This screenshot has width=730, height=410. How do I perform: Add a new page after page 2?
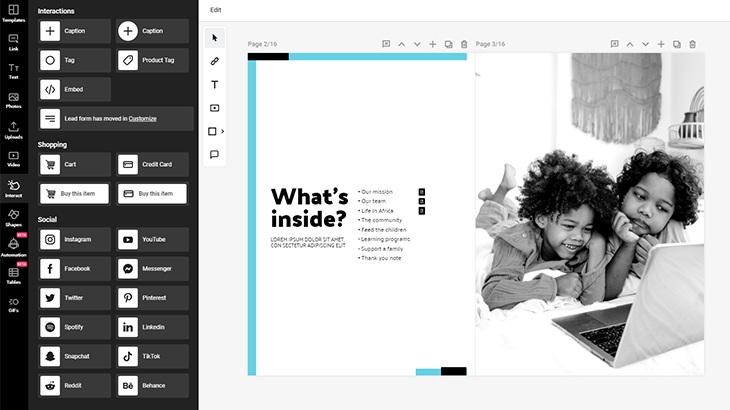pyautogui.click(x=433, y=44)
